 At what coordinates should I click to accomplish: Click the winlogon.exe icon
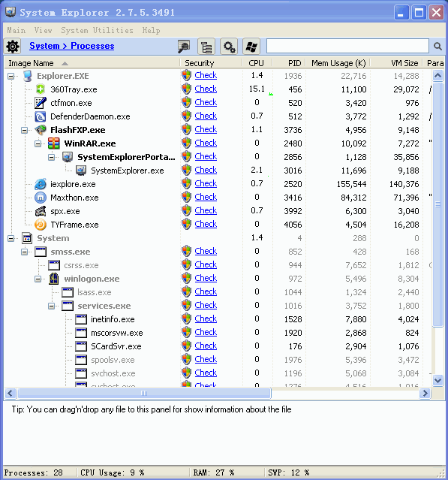tap(54, 279)
